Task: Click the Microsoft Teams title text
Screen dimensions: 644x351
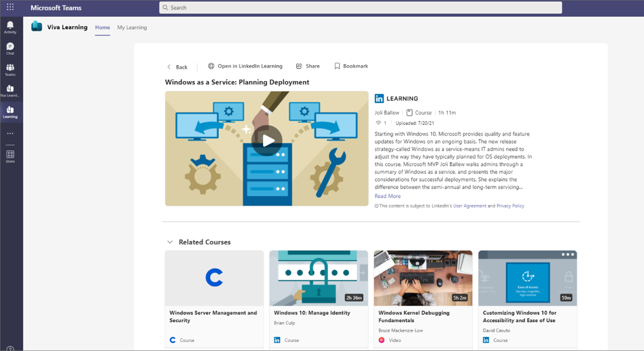Action: pyautogui.click(x=56, y=8)
